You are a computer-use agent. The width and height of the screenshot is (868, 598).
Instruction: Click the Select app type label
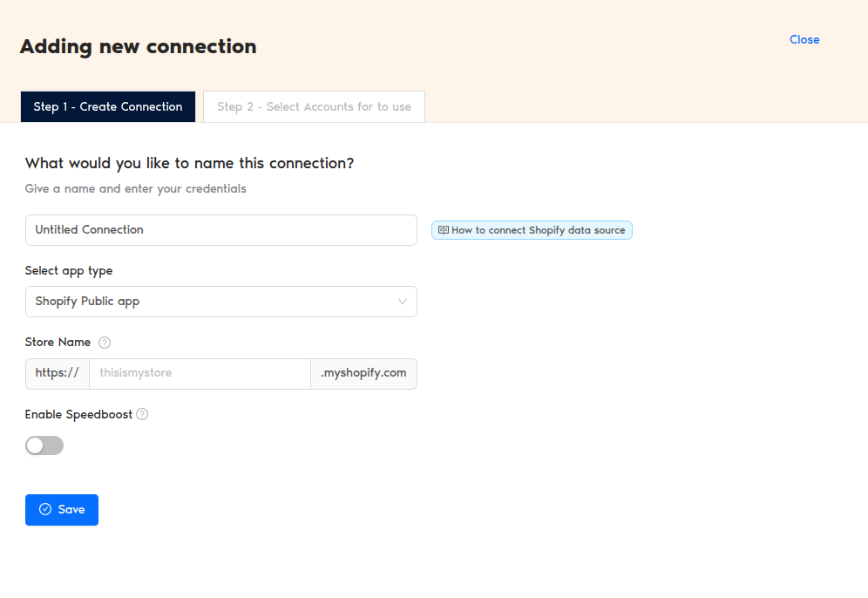tap(69, 271)
